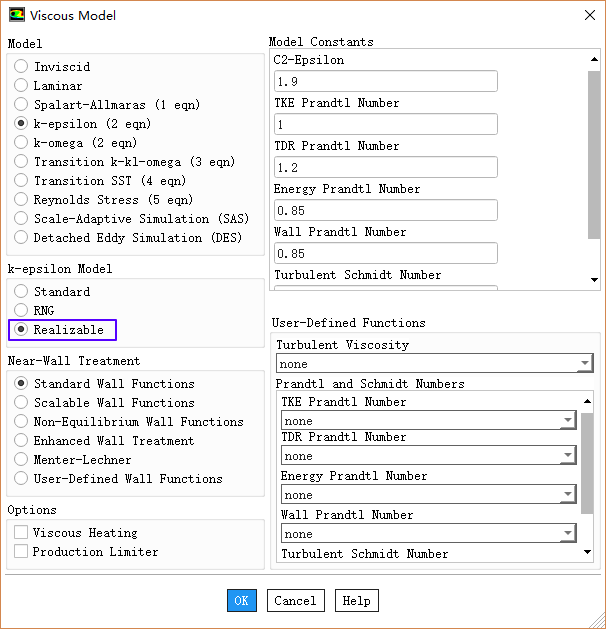Click the Energy Prandtl Number constant field
Viewport: 606px width, 629px height.
(386, 210)
